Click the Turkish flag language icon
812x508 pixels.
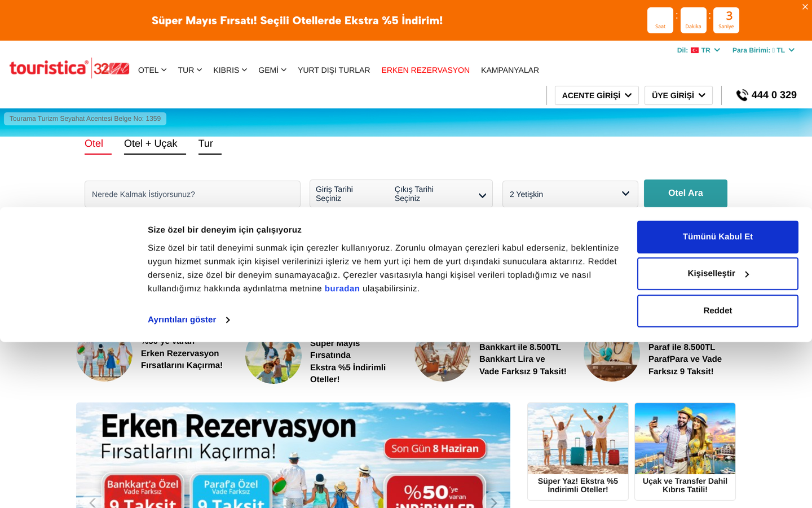pos(695,50)
